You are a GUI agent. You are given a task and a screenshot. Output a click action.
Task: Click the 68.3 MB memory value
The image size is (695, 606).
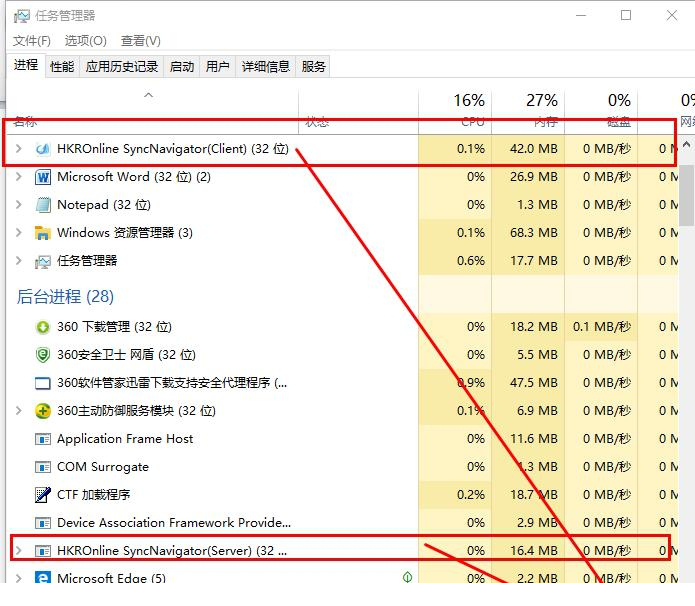[534, 232]
